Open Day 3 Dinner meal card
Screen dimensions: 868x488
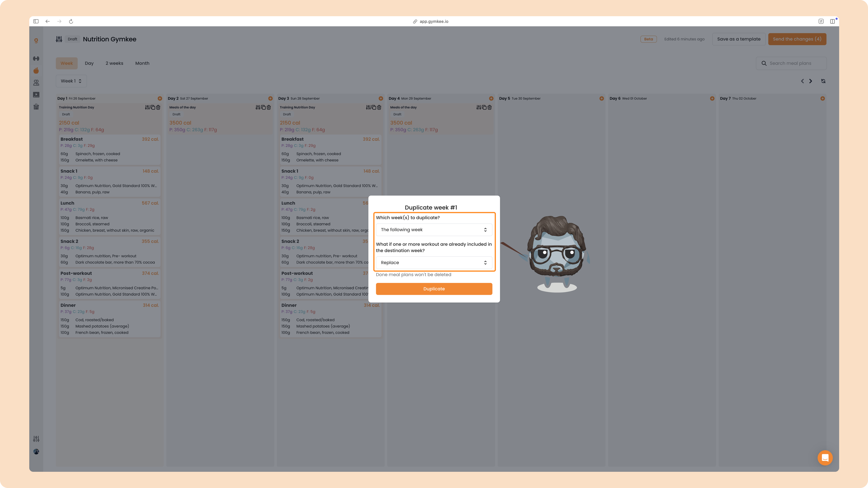coord(331,319)
